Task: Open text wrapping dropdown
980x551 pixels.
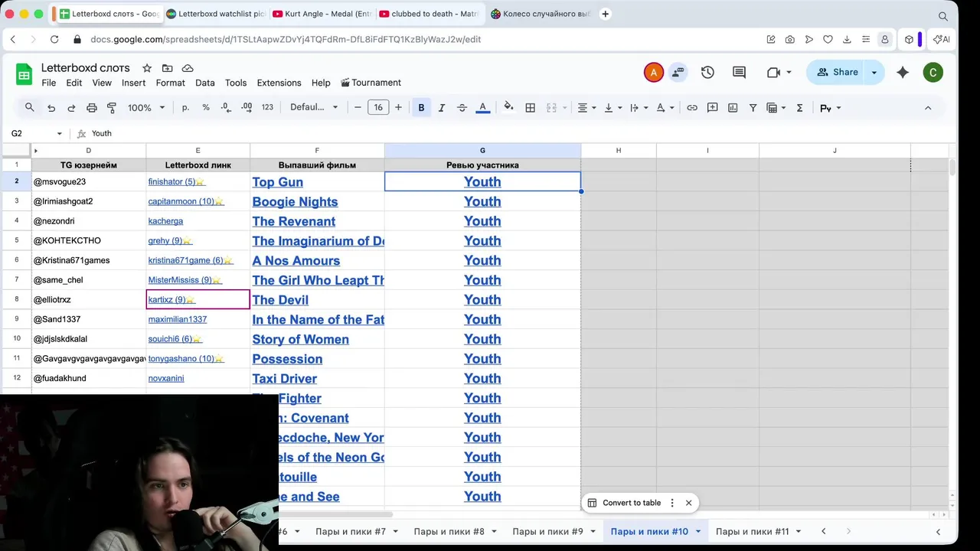Action: [639, 108]
